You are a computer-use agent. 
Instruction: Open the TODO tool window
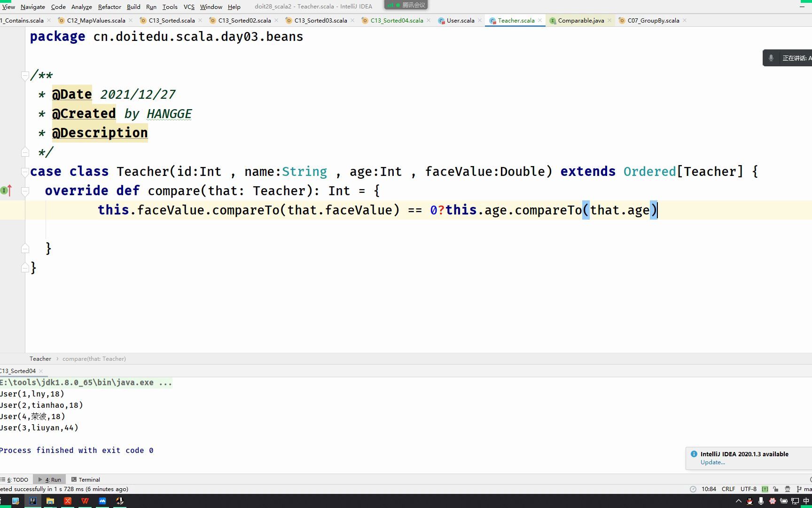(15, 480)
